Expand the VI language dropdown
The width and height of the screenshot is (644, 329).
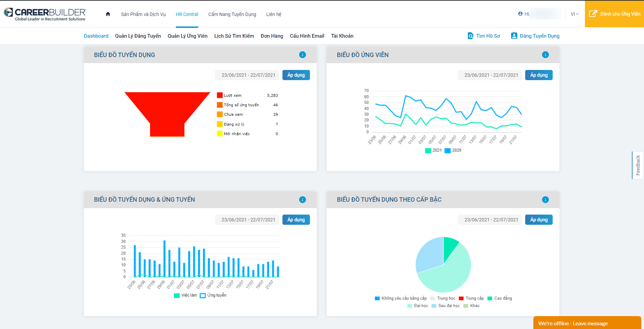pos(574,14)
